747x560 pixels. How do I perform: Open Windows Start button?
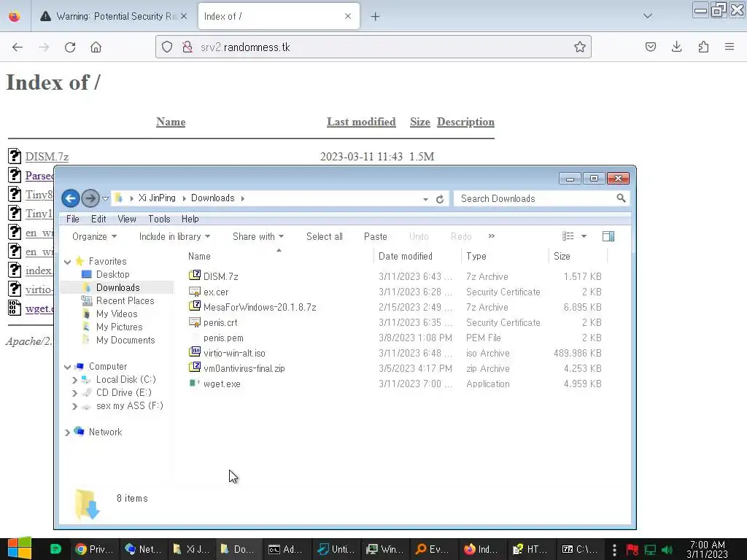click(19, 548)
